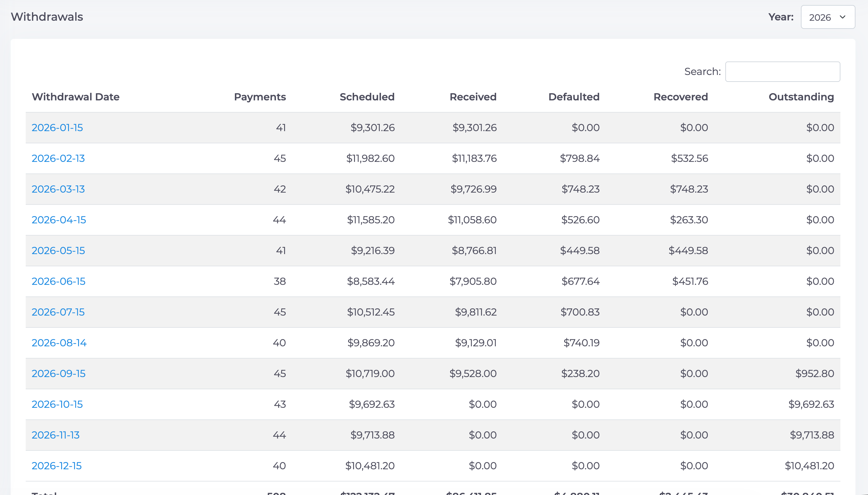Select Defaulted amount $740.19
This screenshot has height=495, width=868.
point(581,343)
